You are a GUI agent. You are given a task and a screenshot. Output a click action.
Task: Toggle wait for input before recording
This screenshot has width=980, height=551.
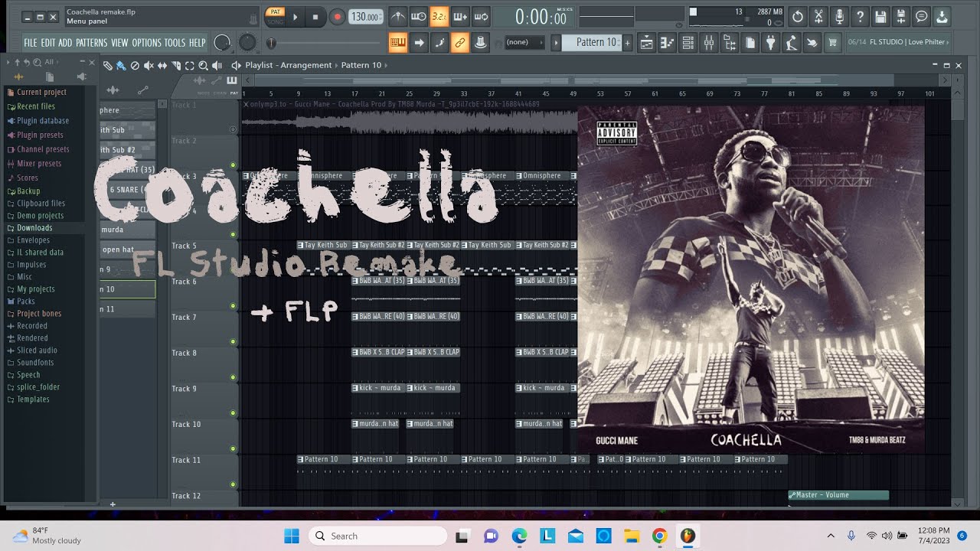(x=418, y=16)
